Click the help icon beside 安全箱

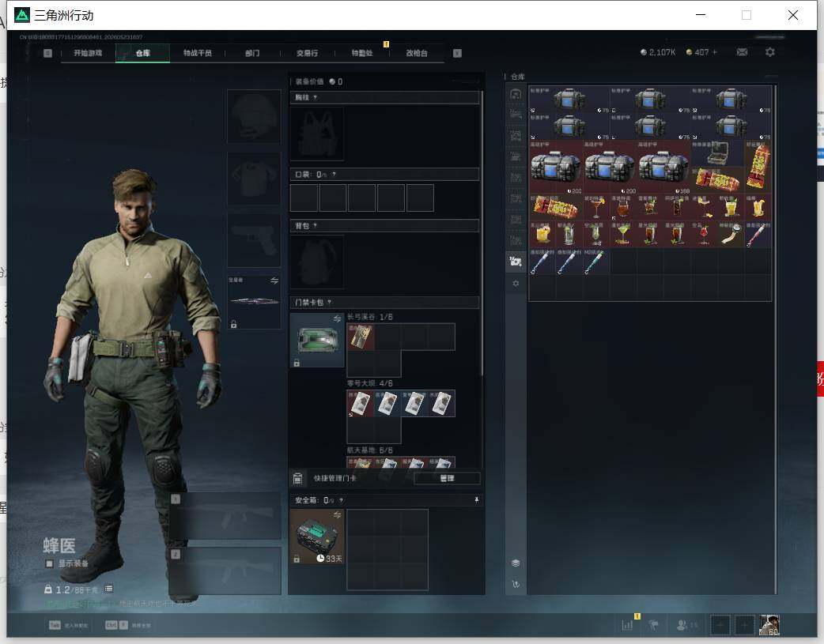(341, 500)
